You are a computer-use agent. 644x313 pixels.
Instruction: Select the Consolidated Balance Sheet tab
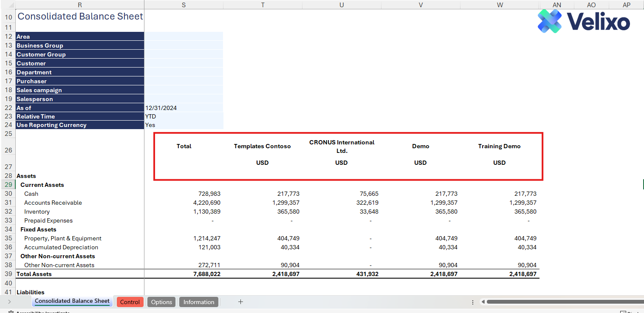72,301
